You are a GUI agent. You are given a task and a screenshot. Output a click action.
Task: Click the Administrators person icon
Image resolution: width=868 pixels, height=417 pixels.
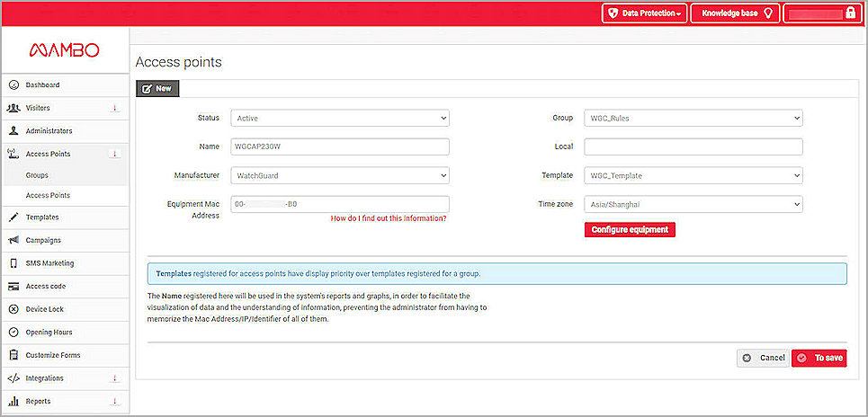[13, 131]
